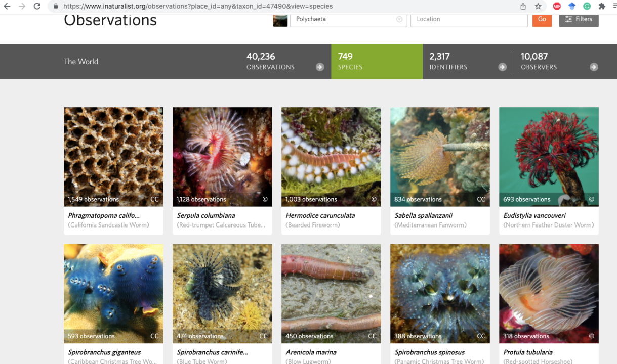This screenshot has height=364, width=617.
Task: Open the Filters dropdown
Action: point(579,19)
